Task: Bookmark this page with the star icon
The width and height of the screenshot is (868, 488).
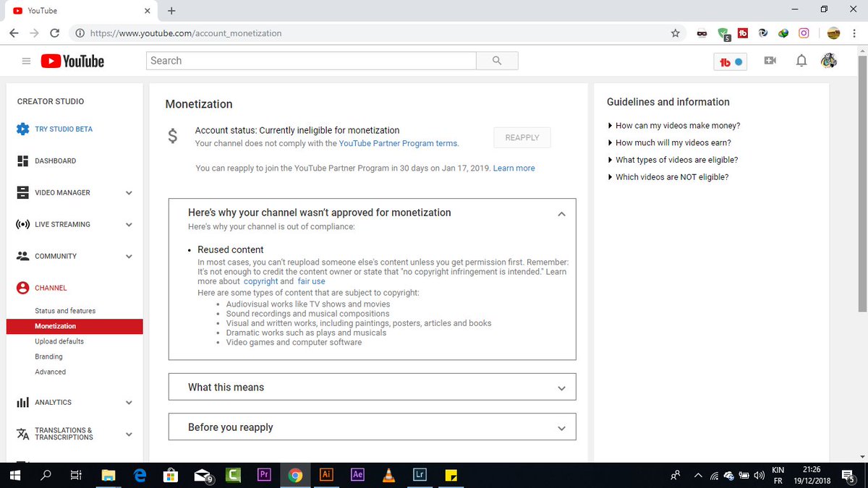Action: (x=676, y=33)
